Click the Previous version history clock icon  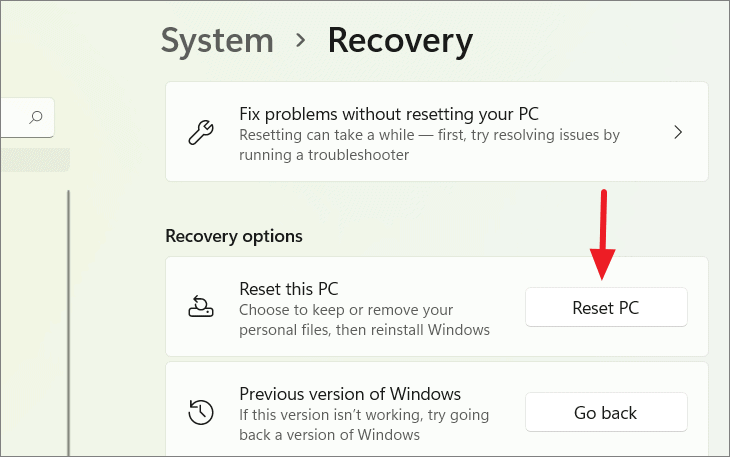pos(201,412)
